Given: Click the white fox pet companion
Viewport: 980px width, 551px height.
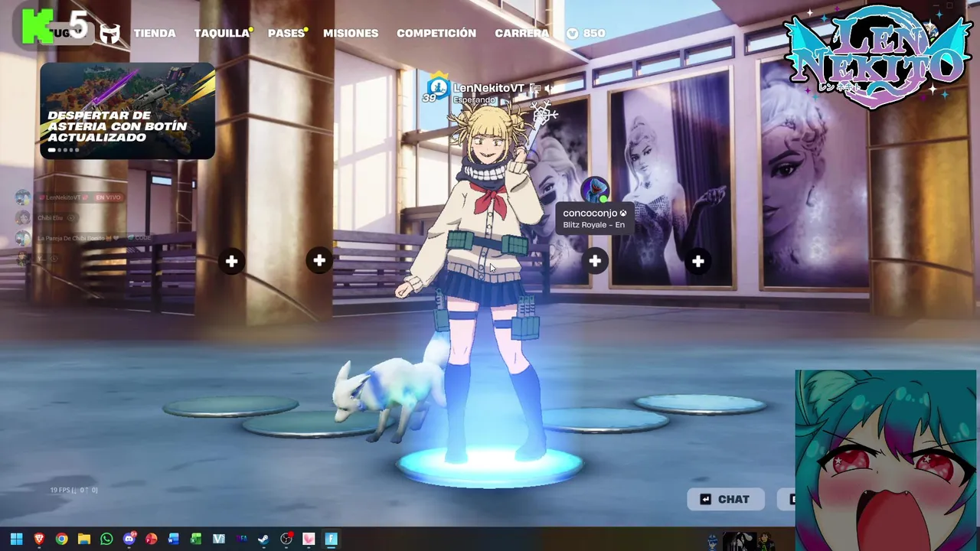Looking at the screenshot, I should click(x=389, y=390).
